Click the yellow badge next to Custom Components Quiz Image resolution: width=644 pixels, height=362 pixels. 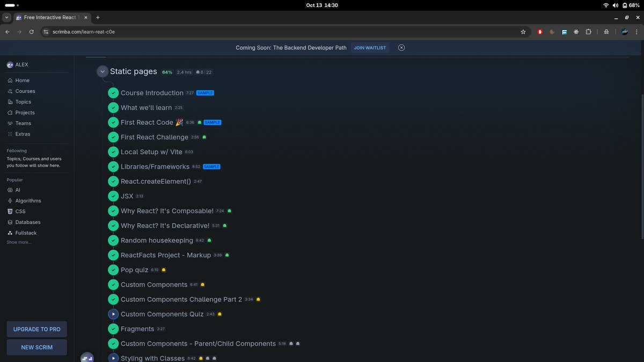tap(219, 314)
